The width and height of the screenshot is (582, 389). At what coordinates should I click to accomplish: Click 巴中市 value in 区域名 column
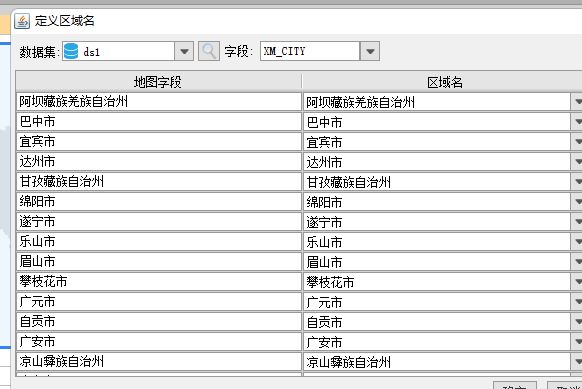437,122
